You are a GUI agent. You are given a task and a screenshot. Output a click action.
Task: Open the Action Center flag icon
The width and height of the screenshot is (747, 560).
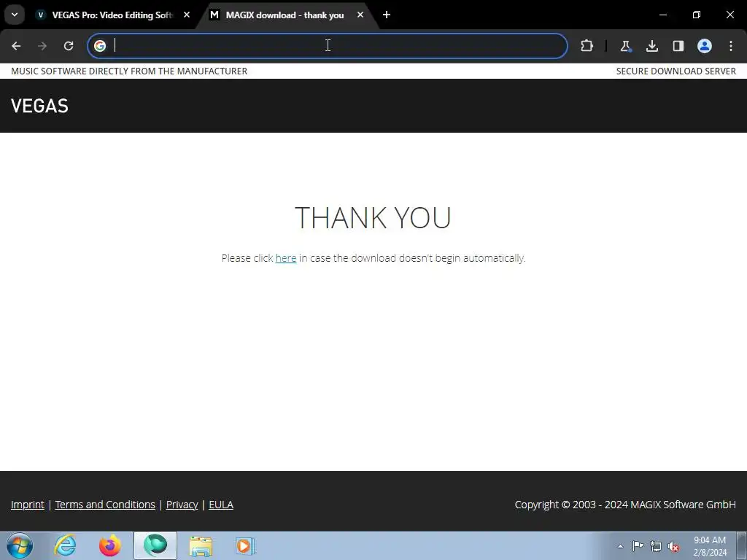pos(638,546)
